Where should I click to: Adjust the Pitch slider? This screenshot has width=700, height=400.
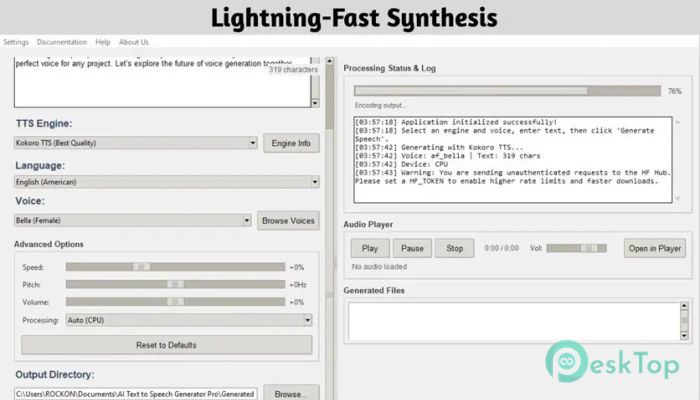175,284
